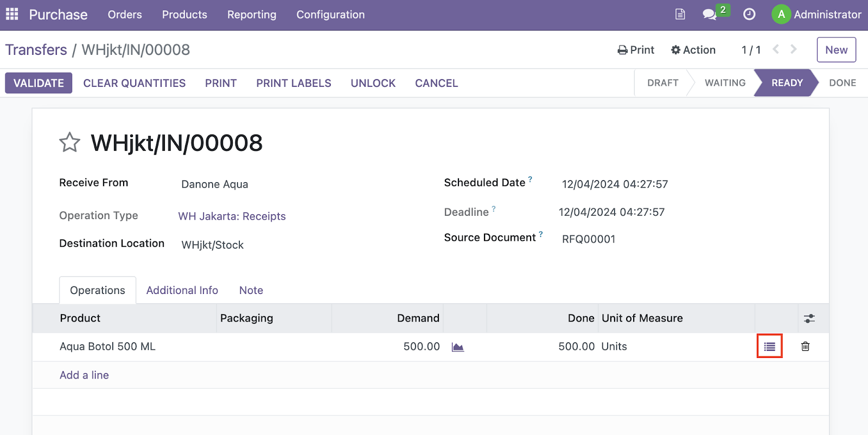Open the Action gear menu
Screen dimensions: 868x435
pyautogui.click(x=693, y=50)
